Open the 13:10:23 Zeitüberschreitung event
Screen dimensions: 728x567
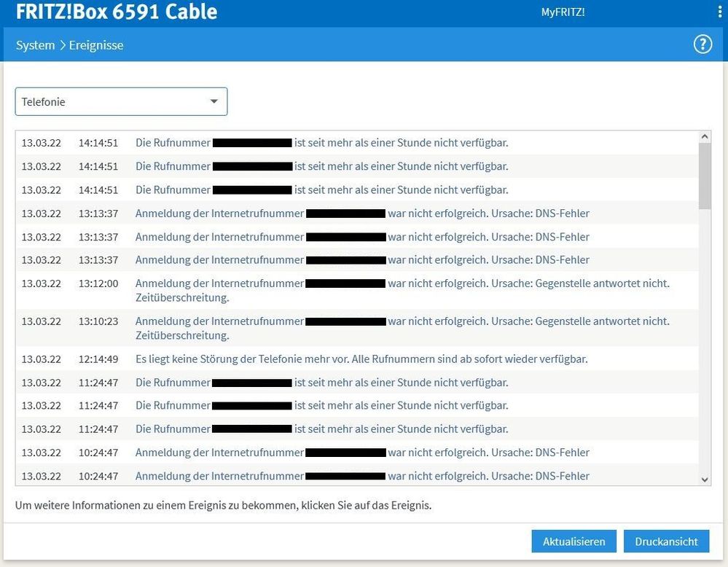(356, 328)
